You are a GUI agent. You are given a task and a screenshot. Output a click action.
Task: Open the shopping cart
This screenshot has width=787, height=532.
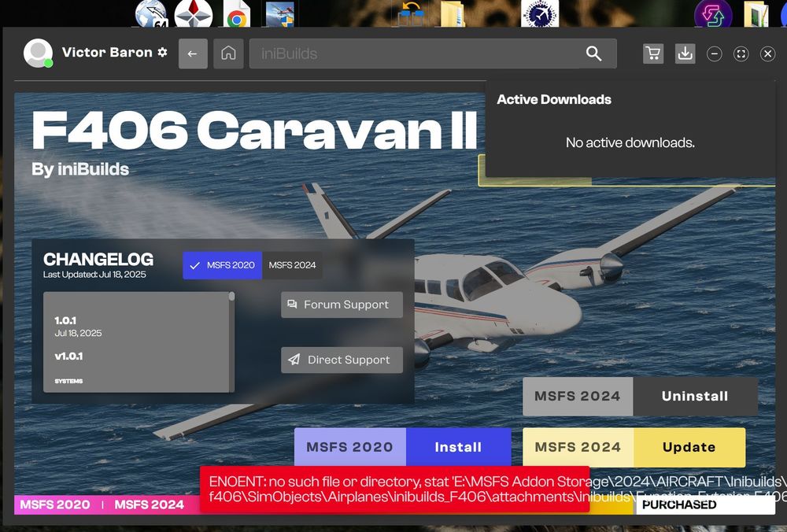coord(652,54)
